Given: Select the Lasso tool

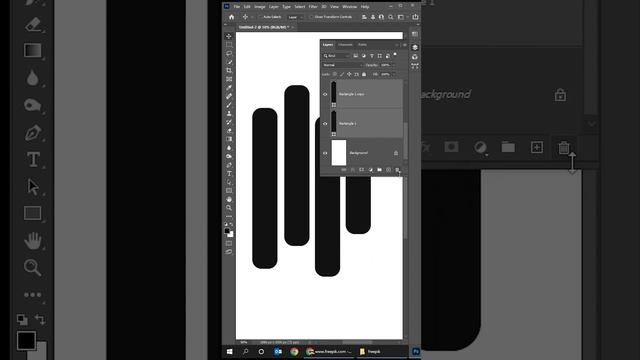Looking at the screenshot, I should point(229,53).
